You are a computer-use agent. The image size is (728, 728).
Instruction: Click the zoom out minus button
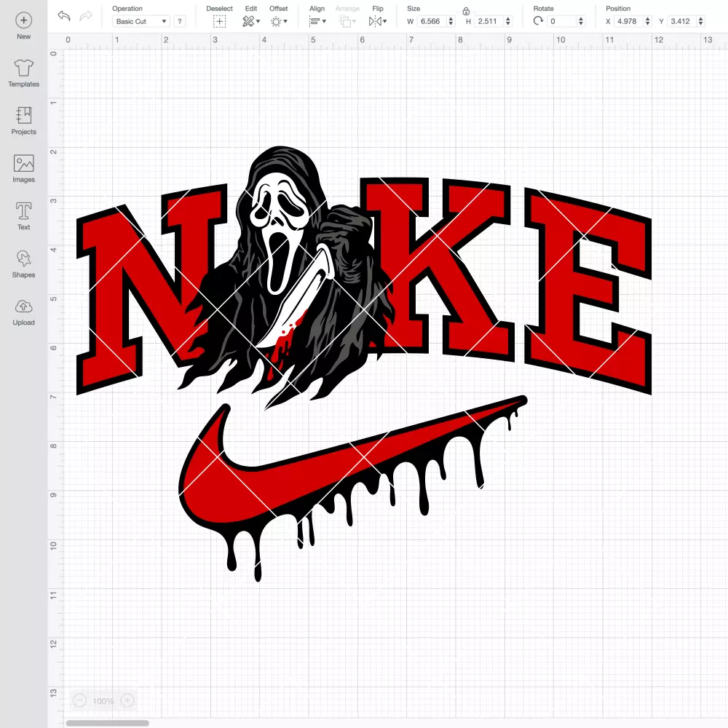pos(79,700)
